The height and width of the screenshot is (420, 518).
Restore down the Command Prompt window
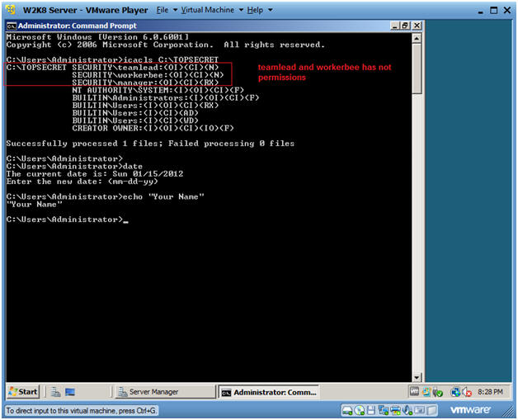coord(405,26)
